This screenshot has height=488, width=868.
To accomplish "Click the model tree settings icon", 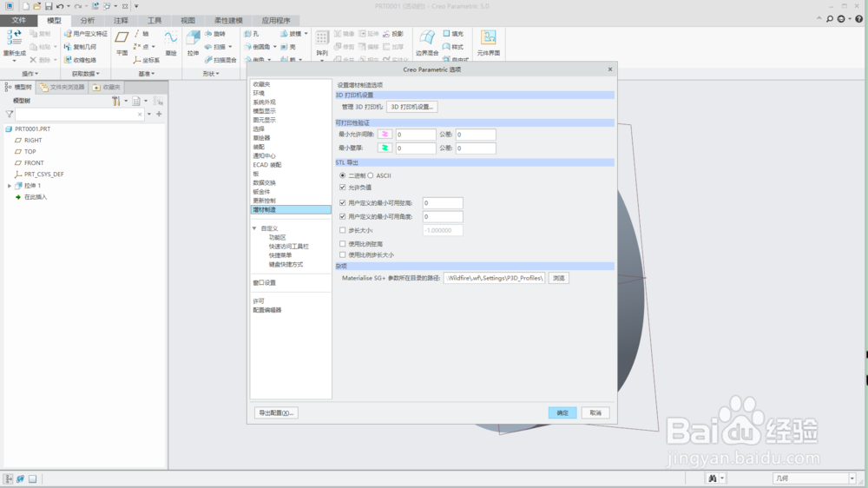I will click(115, 101).
